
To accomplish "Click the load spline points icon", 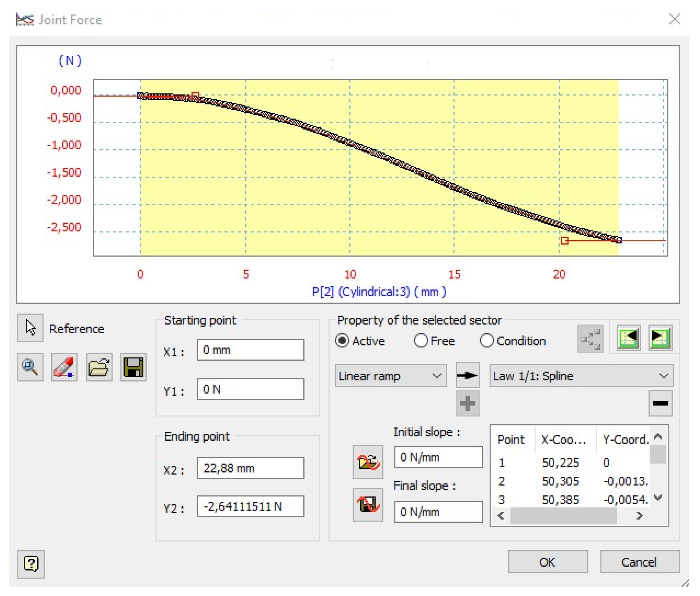I will click(x=368, y=462).
